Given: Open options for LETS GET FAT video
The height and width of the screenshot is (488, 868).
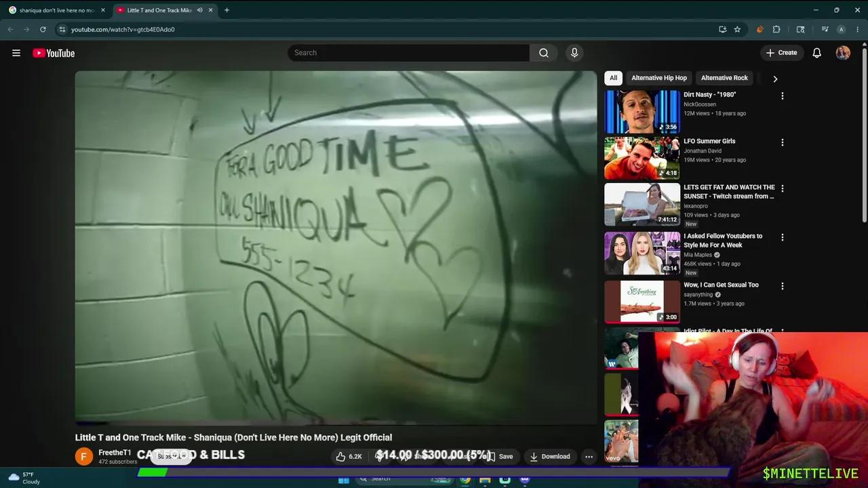Looking at the screenshot, I should coord(782,188).
